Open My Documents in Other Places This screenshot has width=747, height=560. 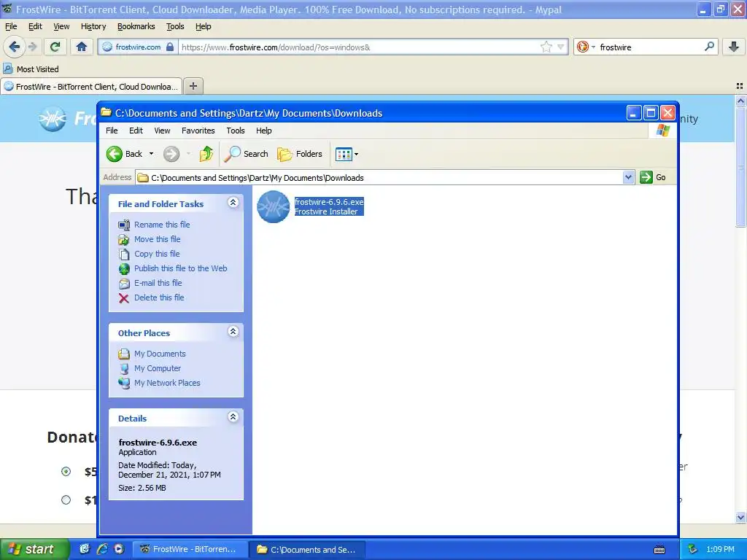coord(160,354)
